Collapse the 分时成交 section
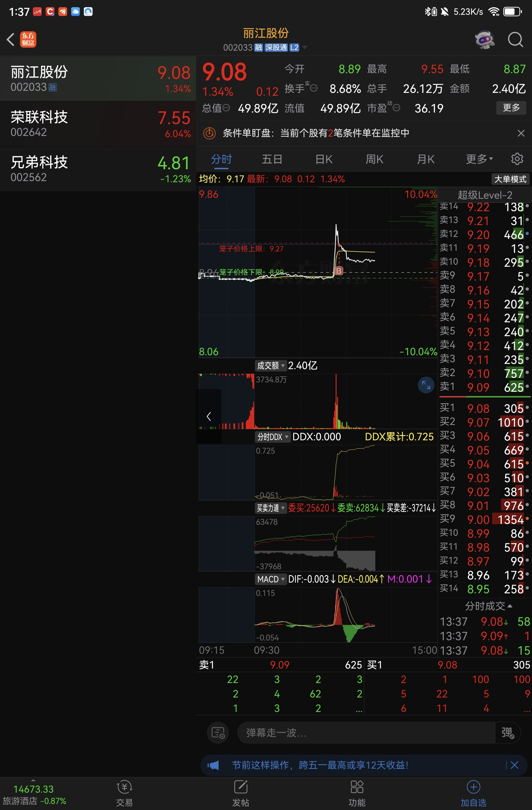 (488, 606)
